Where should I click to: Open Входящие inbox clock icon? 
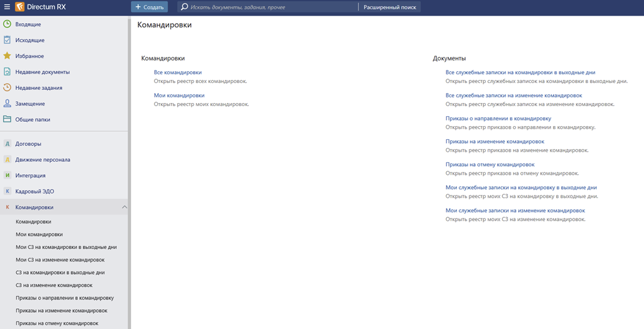[x=7, y=24]
